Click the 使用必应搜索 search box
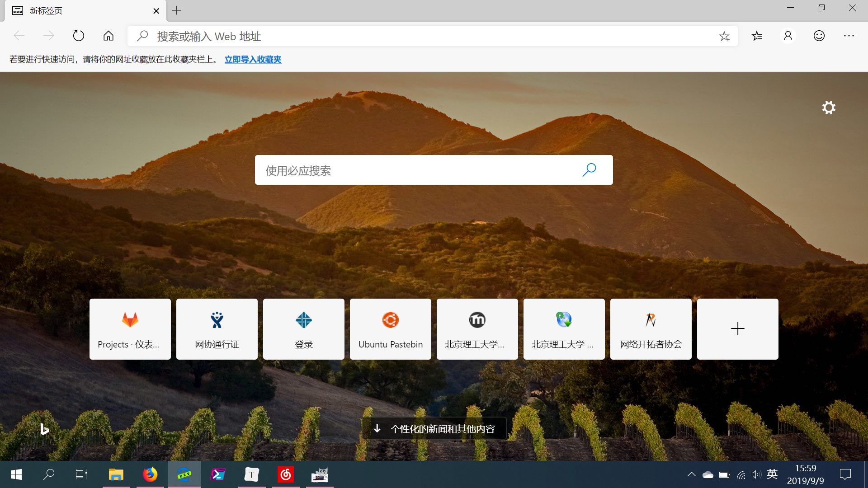Image resolution: width=868 pixels, height=488 pixels. pyautogui.click(x=434, y=170)
